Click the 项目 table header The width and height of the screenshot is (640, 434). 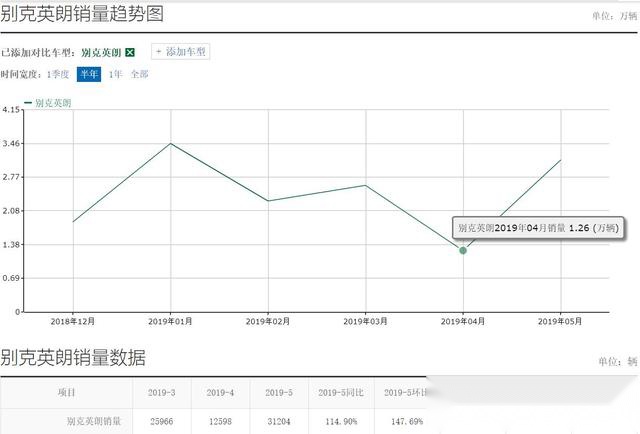[x=67, y=393]
